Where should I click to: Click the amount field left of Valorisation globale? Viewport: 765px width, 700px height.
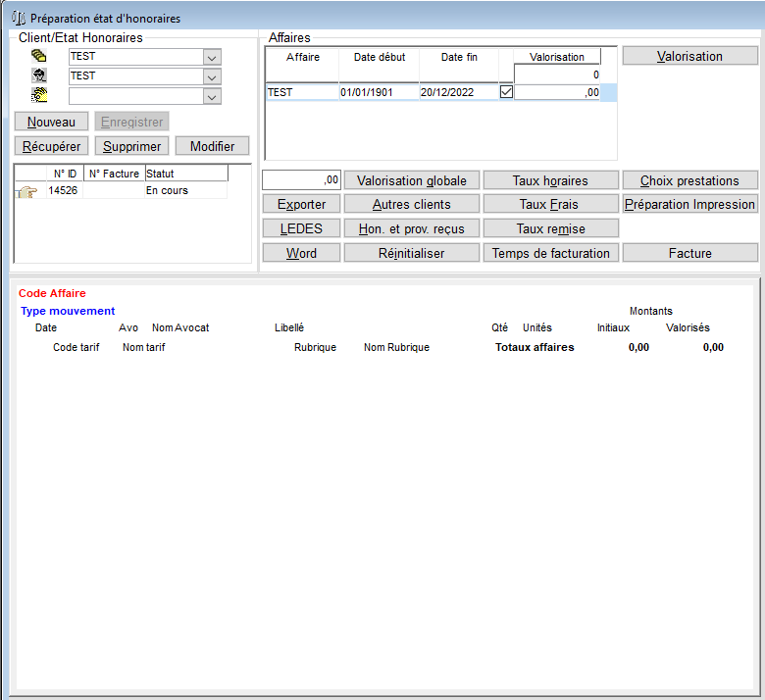click(x=301, y=180)
